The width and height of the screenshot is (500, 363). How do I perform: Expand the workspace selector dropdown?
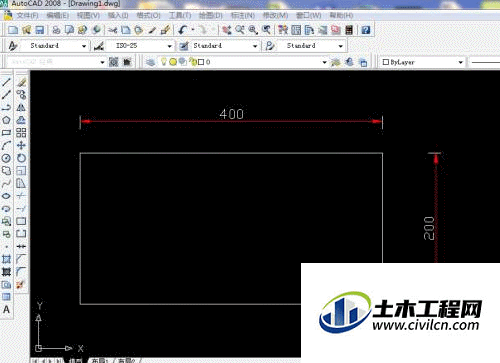(x=102, y=62)
